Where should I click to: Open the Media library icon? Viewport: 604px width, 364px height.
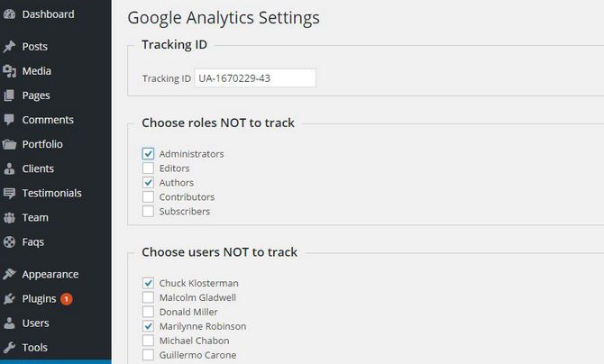coord(9,71)
